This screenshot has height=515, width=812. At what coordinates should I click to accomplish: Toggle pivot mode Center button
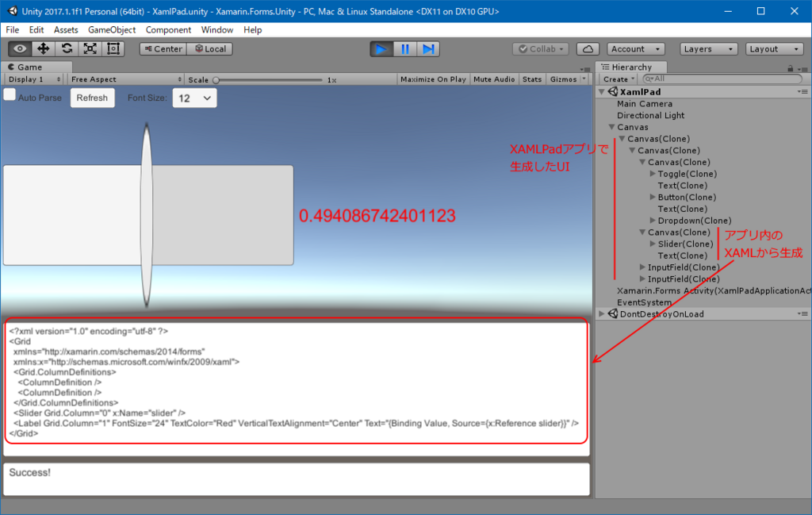click(x=163, y=49)
